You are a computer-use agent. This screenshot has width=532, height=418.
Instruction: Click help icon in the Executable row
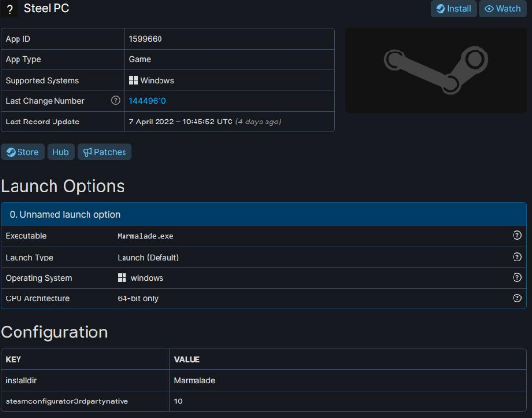pos(517,235)
